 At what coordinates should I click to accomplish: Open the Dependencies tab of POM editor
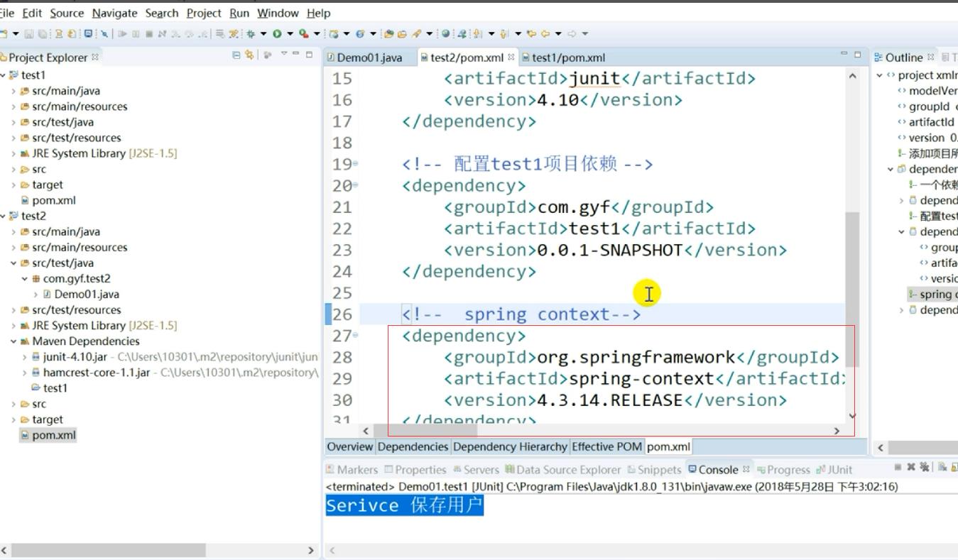pos(413,446)
